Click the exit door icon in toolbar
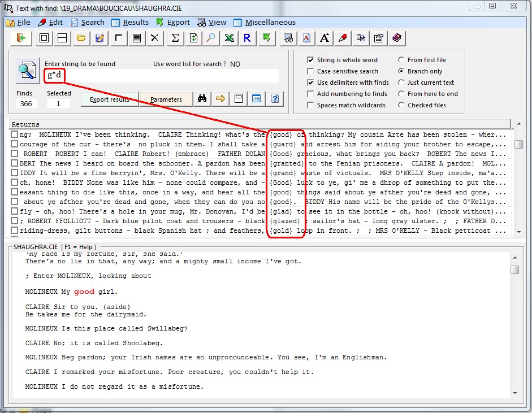532x413 pixels. [x=22, y=38]
